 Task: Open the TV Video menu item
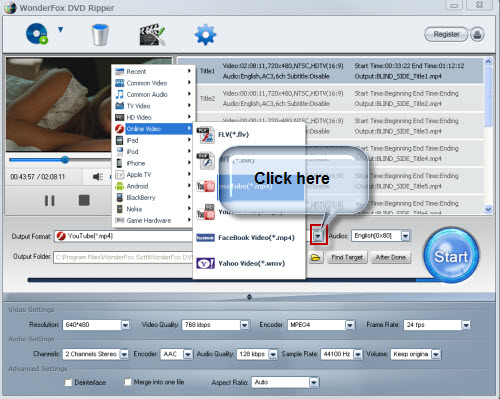[153, 106]
